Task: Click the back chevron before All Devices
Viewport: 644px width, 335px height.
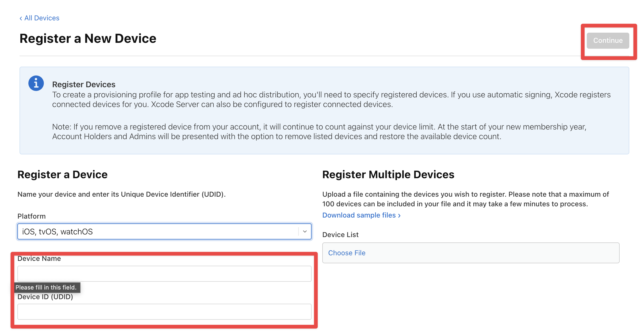Action: pos(21,18)
